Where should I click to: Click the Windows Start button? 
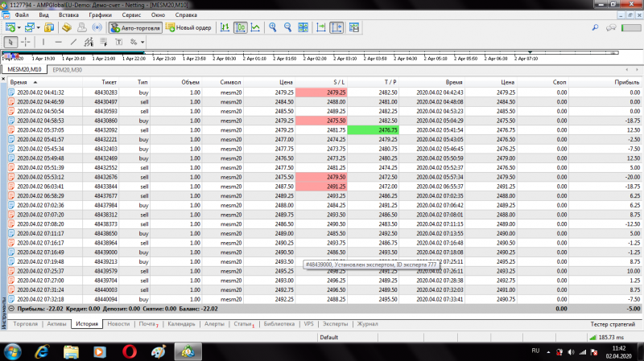pos(12,352)
